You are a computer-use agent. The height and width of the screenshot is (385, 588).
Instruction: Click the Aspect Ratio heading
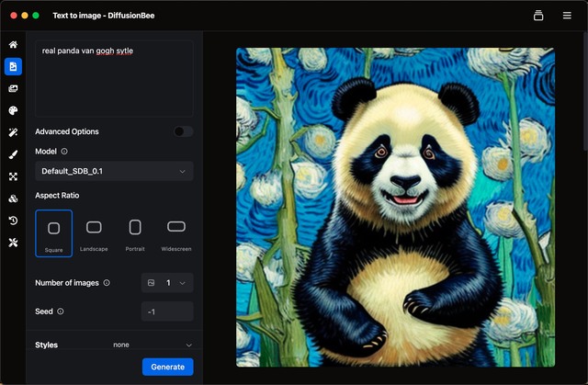(57, 196)
